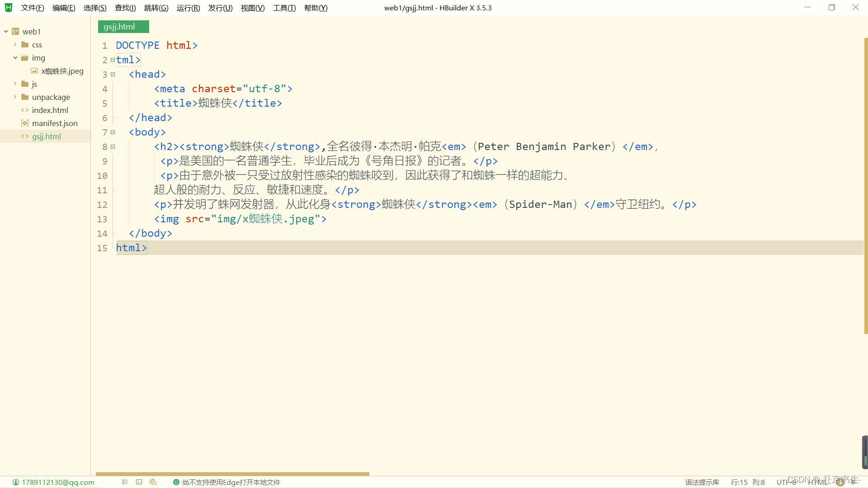Click the 语法提示库 status bar button
The width and height of the screenshot is (868, 488).
pos(702,482)
